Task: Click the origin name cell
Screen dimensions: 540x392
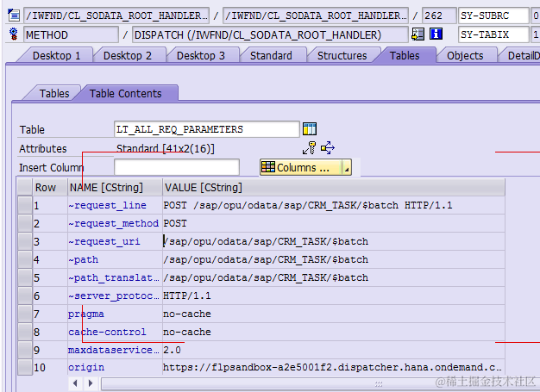Action: [x=115, y=367]
